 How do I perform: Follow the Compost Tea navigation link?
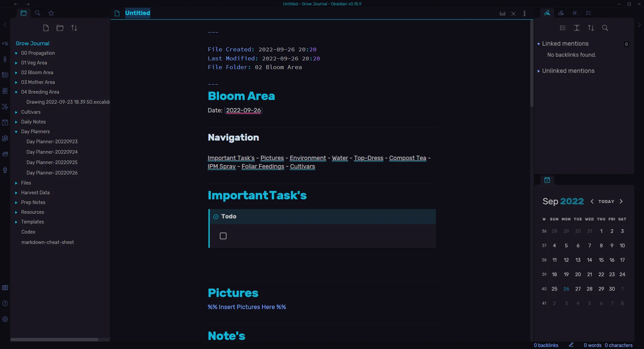tap(407, 158)
